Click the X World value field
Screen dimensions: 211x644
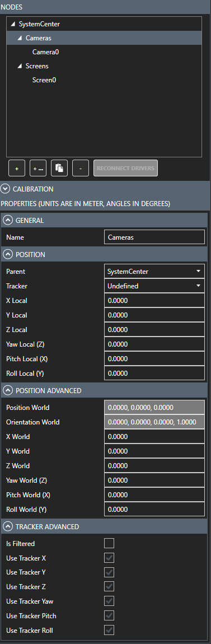pyautogui.click(x=154, y=437)
